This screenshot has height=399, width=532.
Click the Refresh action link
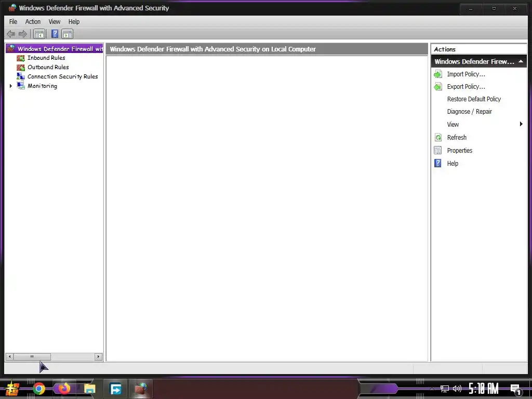pos(457,137)
